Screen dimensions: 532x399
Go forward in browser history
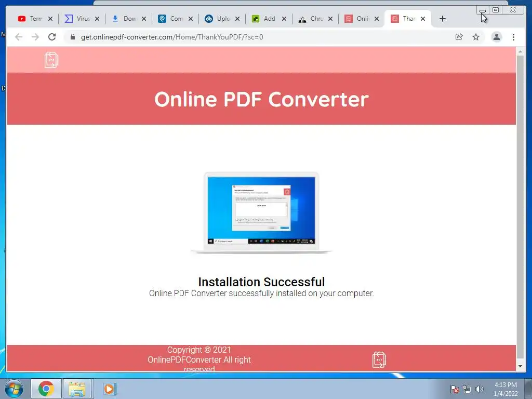[x=35, y=37]
